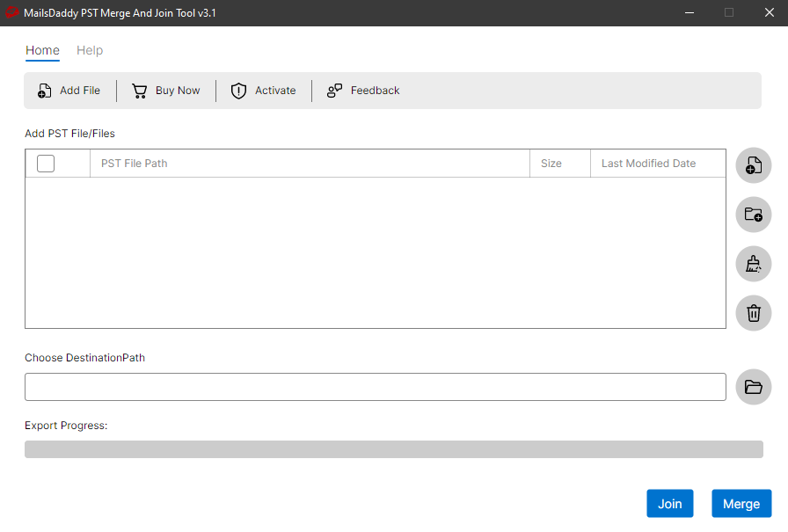This screenshot has width=788, height=532.
Task: Click the Add File toolbar button
Action: pos(69,91)
